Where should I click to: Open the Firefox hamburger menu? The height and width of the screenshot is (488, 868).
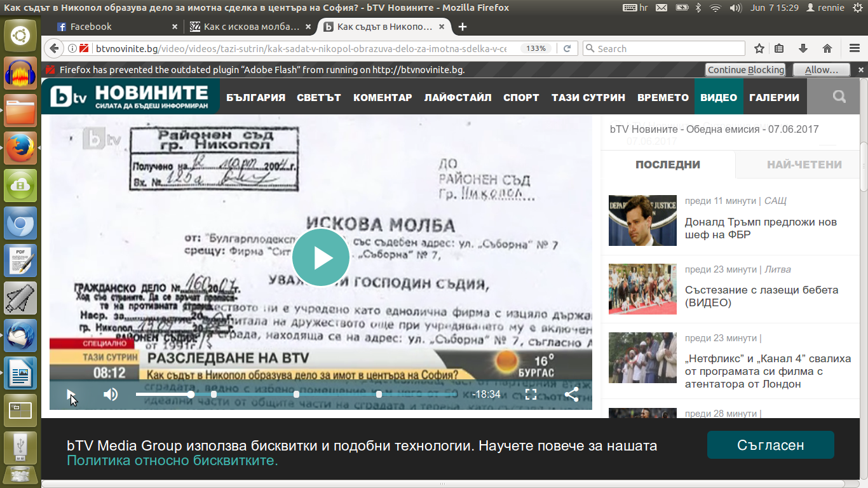coord(855,48)
